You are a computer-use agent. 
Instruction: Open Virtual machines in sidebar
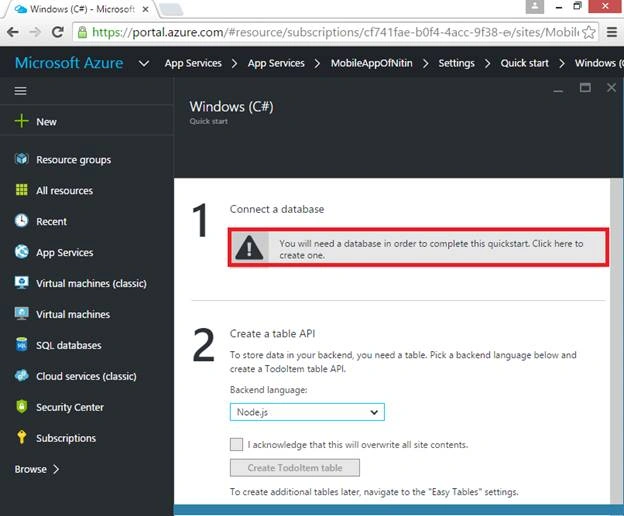[x=73, y=314]
